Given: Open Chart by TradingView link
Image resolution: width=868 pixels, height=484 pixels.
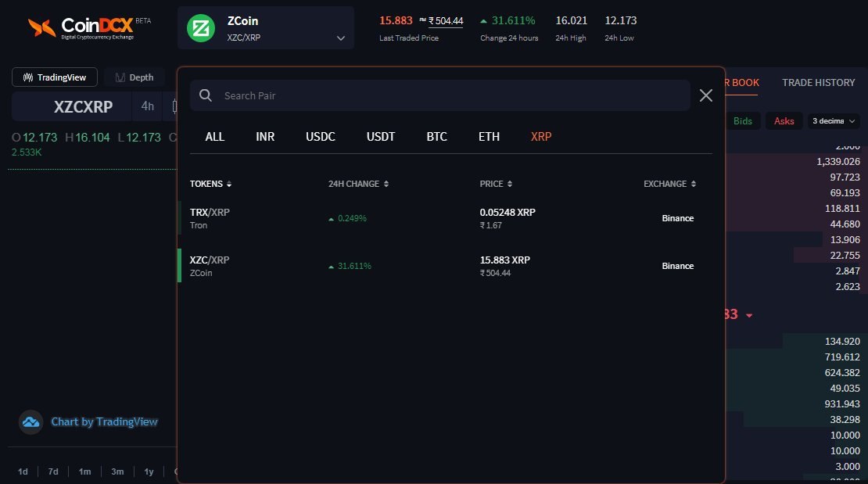Looking at the screenshot, I should (104, 422).
